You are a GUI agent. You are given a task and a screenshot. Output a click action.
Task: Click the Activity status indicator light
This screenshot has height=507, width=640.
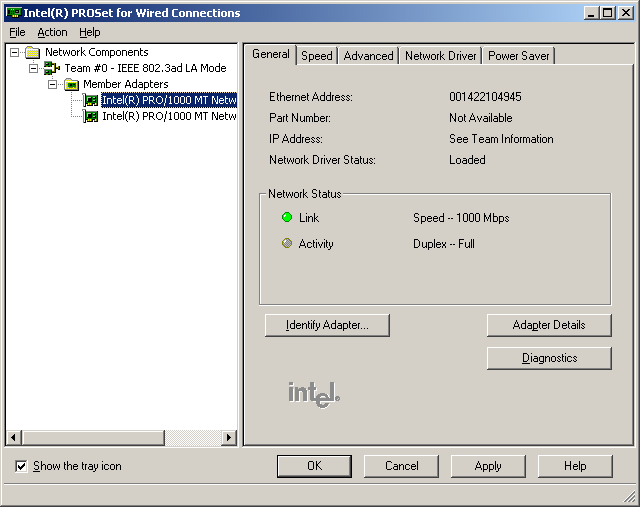point(287,244)
